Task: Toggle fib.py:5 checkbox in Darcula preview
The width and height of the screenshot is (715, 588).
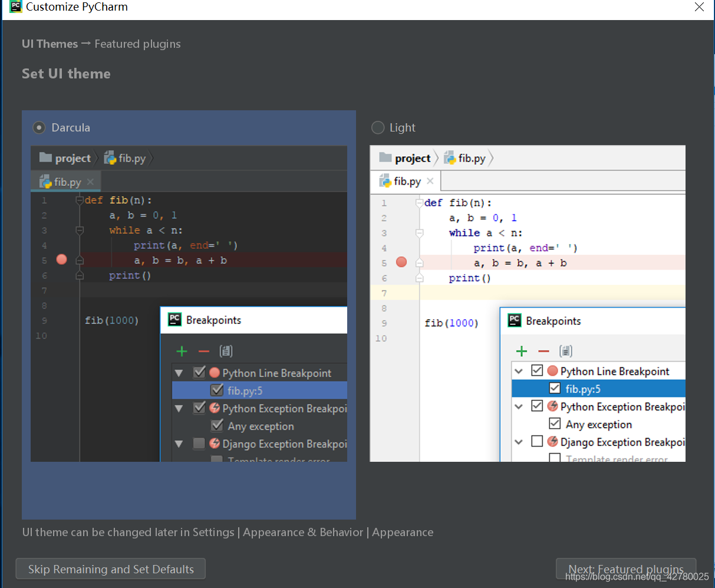Action: click(x=217, y=390)
